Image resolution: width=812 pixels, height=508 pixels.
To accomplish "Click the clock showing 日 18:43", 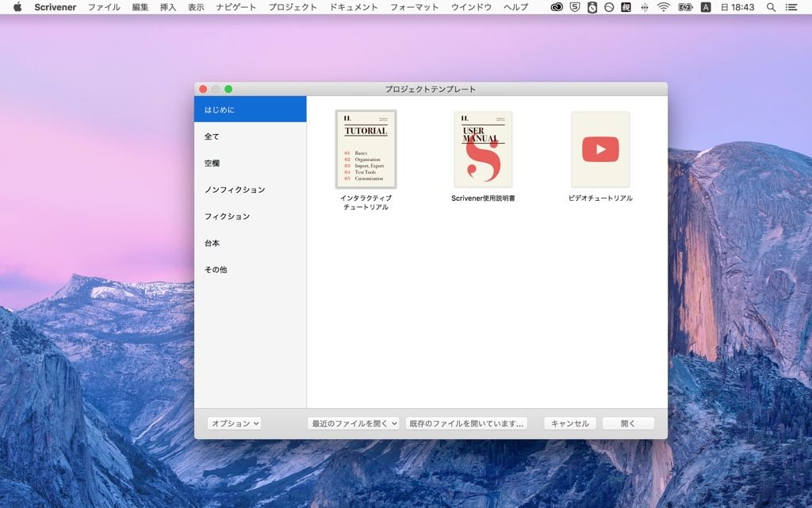I will [x=737, y=7].
